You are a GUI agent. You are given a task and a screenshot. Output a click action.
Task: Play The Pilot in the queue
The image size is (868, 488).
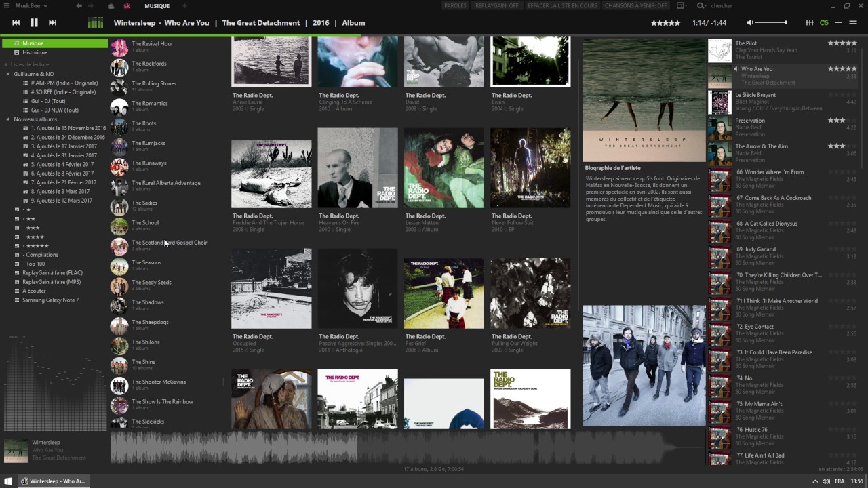(x=783, y=50)
